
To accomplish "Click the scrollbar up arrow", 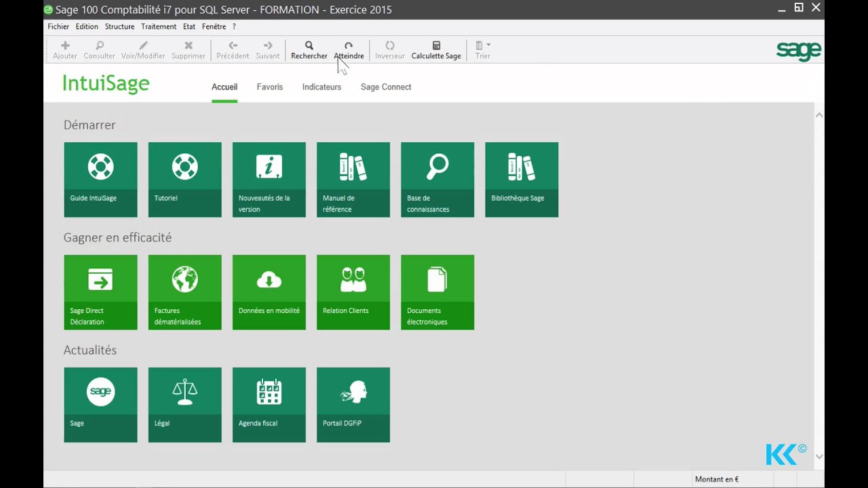I will 819,115.
